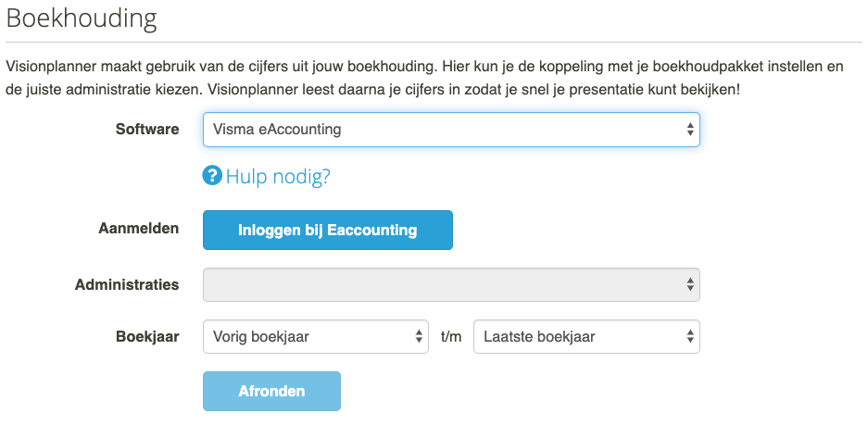Click the divider line below the Boekhouding heading
Screen dimensions: 868x425
434,42
